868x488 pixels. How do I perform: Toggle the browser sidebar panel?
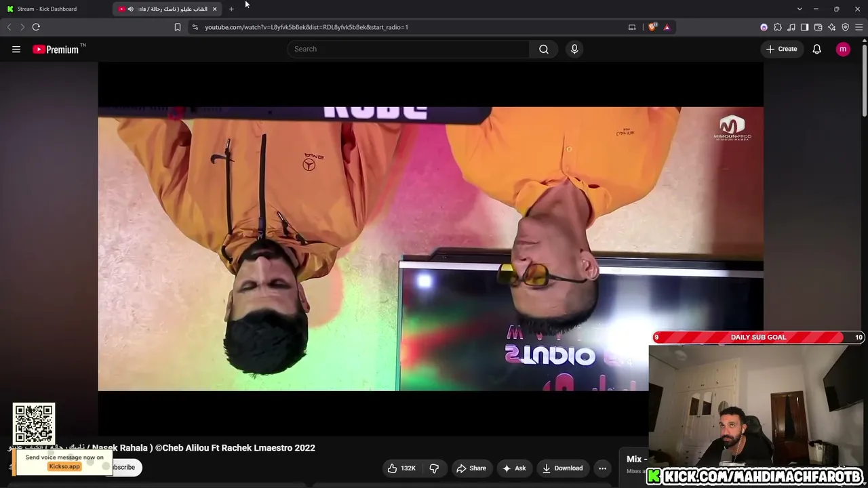804,27
